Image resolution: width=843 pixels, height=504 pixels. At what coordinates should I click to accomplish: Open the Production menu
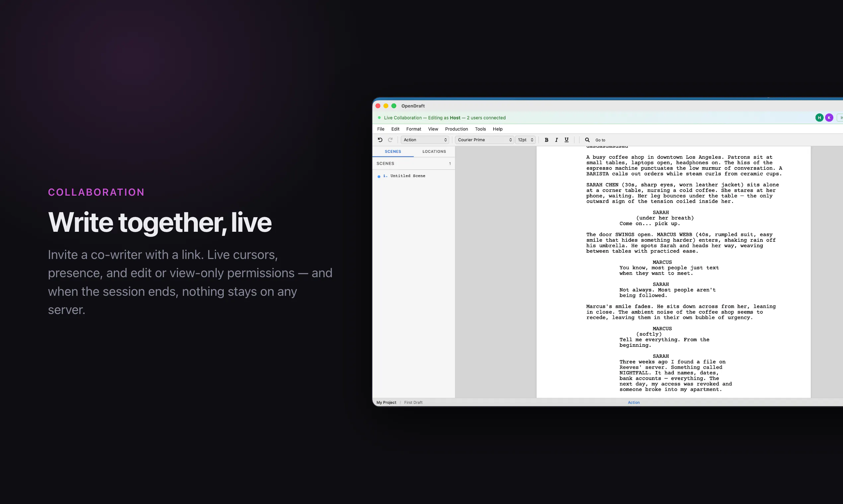tap(456, 129)
